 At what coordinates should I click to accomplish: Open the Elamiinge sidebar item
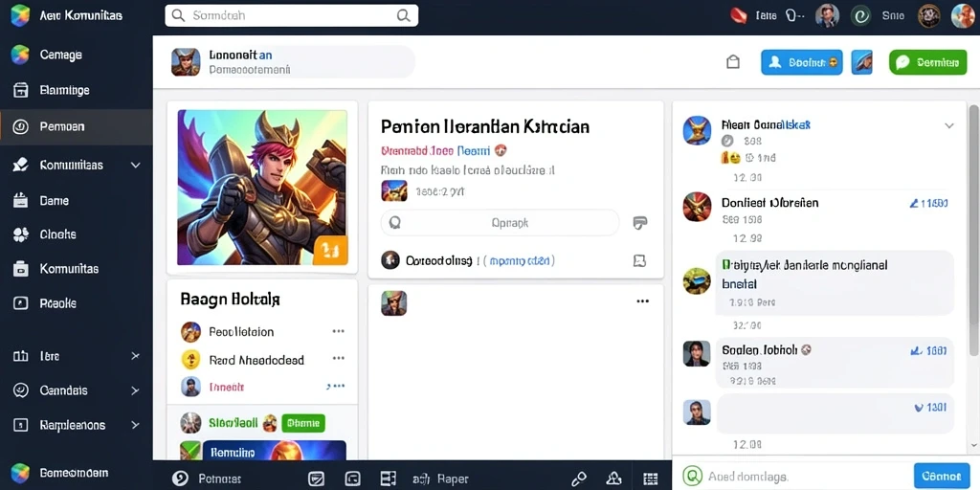pyautogui.click(x=64, y=91)
